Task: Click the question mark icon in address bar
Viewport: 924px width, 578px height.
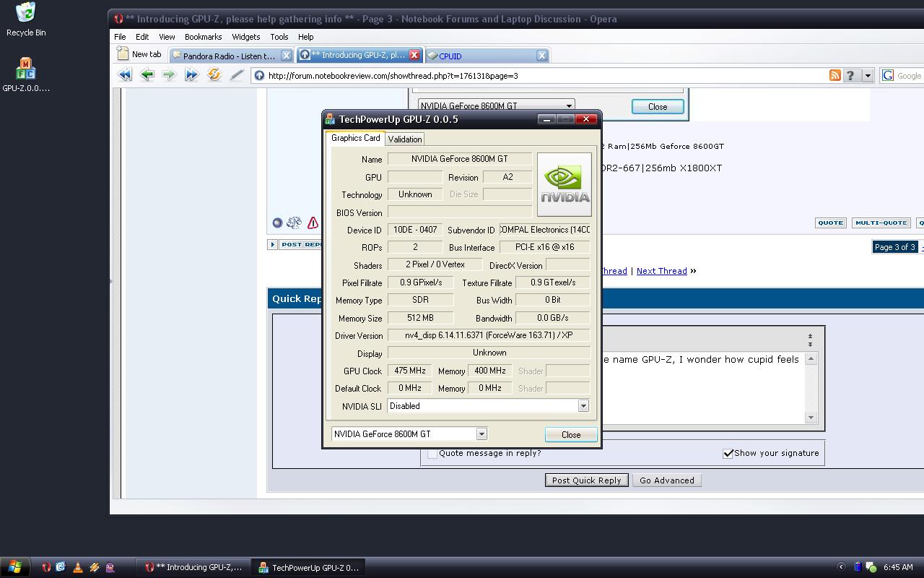Action: (x=850, y=75)
